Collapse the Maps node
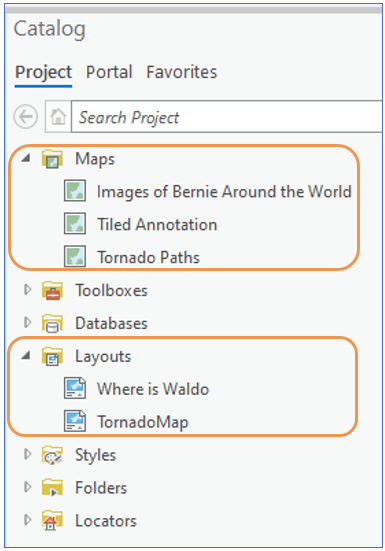Image resolution: width=385 pixels, height=551 pixels. 26,158
